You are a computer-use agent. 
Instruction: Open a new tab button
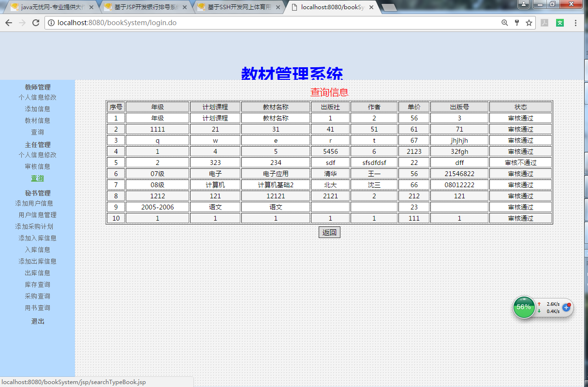click(x=389, y=7)
